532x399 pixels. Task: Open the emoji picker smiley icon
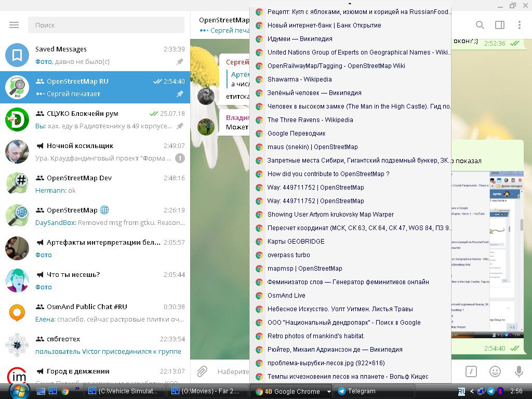pos(495,371)
